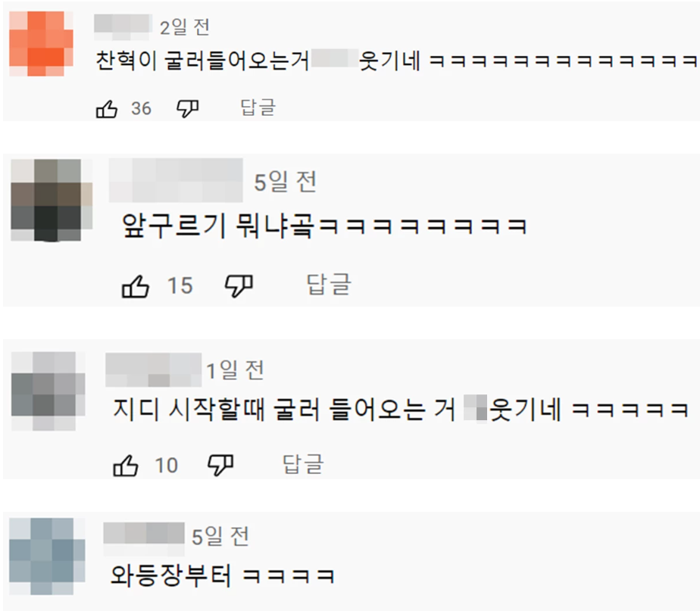Screen dimensions: 700x611
Task: Like the comment with 36 likes
Action: point(107,109)
